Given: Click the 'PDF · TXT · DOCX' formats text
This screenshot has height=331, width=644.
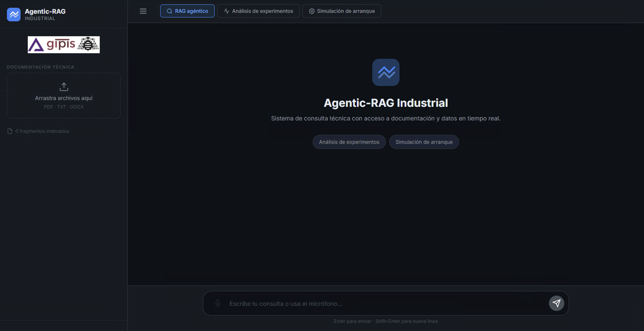Looking at the screenshot, I should (x=64, y=107).
